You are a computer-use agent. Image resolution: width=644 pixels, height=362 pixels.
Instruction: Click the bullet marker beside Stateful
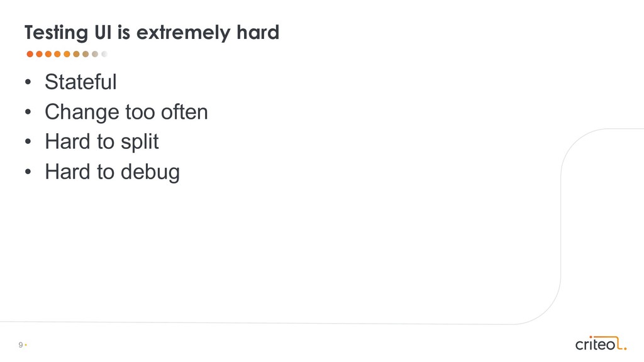[x=28, y=82]
